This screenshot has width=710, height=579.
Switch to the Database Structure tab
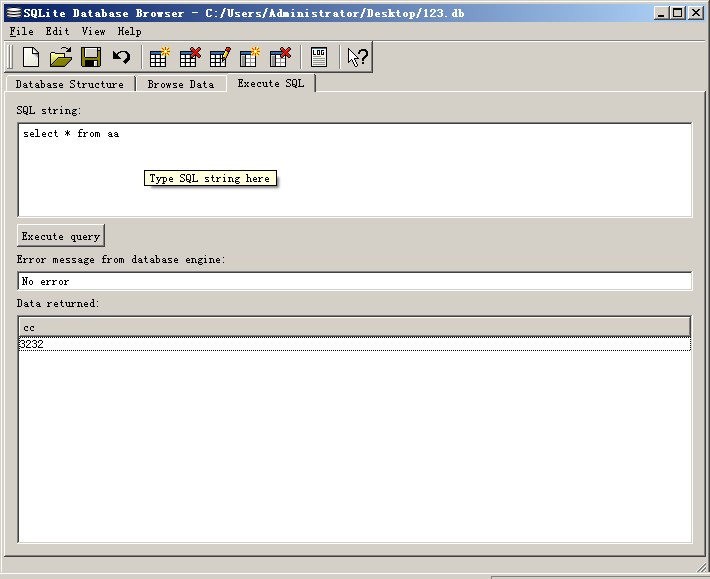(x=70, y=84)
